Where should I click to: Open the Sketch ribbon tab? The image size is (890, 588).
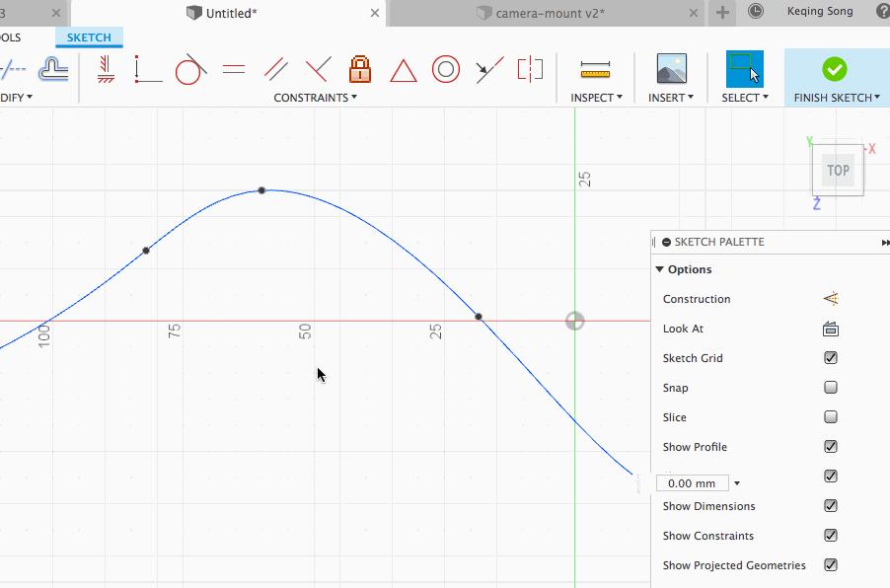coord(89,37)
